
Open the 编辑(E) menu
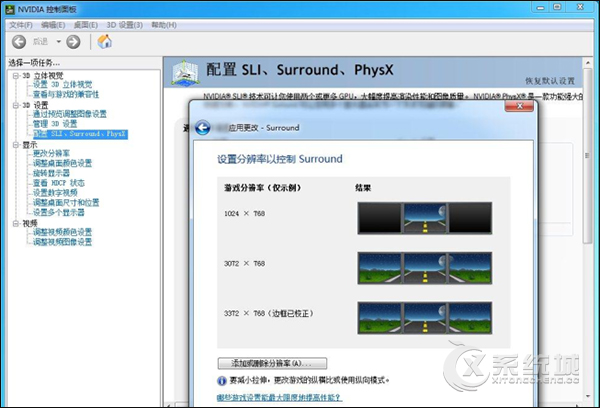[53, 25]
